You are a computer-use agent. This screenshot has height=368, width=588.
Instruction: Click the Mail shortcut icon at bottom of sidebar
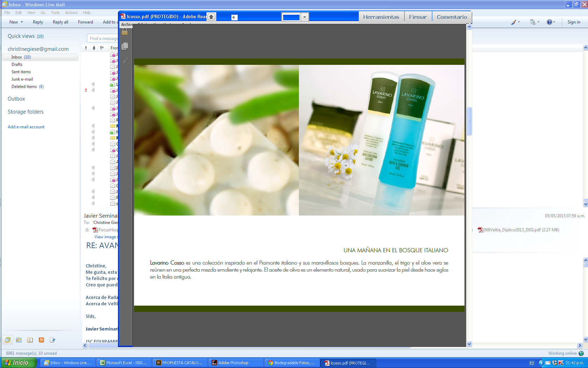tap(8, 340)
